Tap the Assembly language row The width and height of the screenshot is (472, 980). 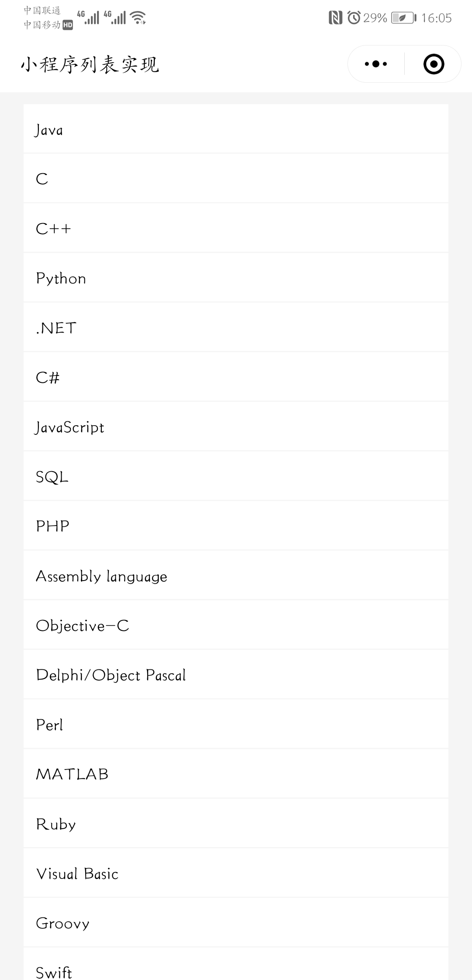pyautogui.click(x=236, y=576)
